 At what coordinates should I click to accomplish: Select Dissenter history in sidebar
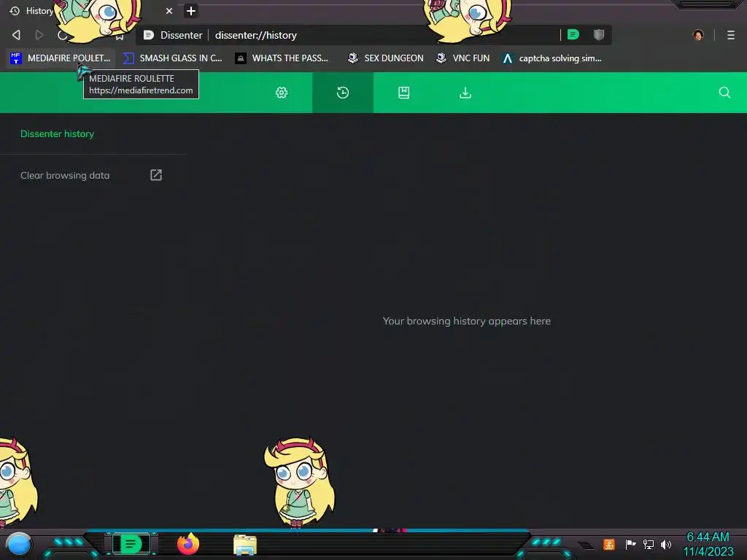[57, 134]
